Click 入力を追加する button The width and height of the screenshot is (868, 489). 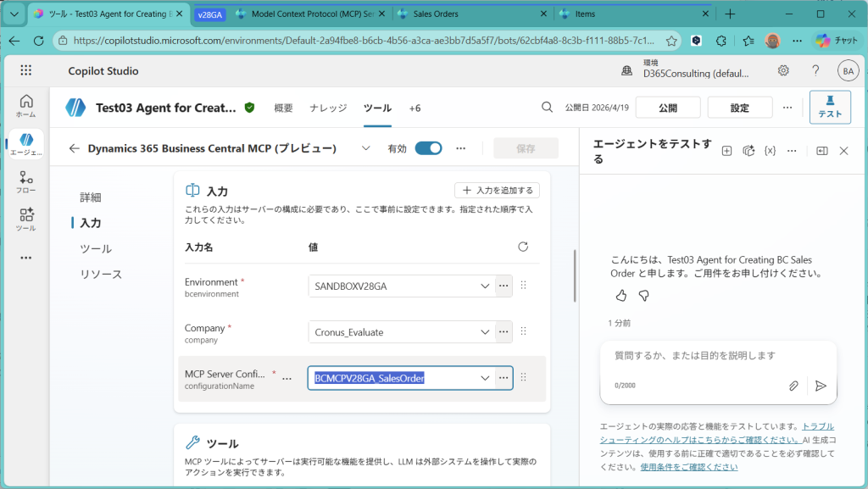point(497,190)
